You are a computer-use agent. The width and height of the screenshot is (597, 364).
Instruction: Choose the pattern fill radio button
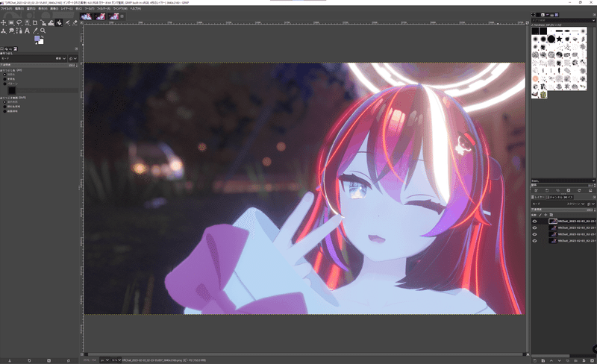[4, 84]
